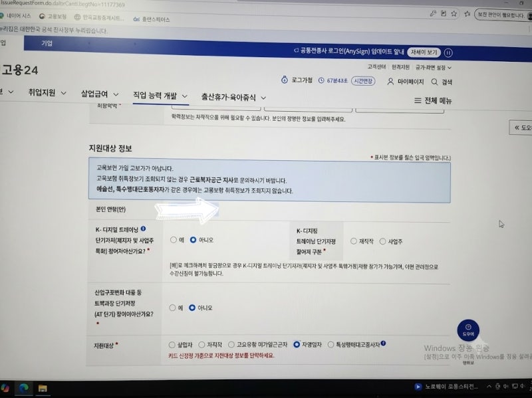Click the round blue 도우미 help button
Viewport: 532px width, 398px height.
tap(468, 330)
